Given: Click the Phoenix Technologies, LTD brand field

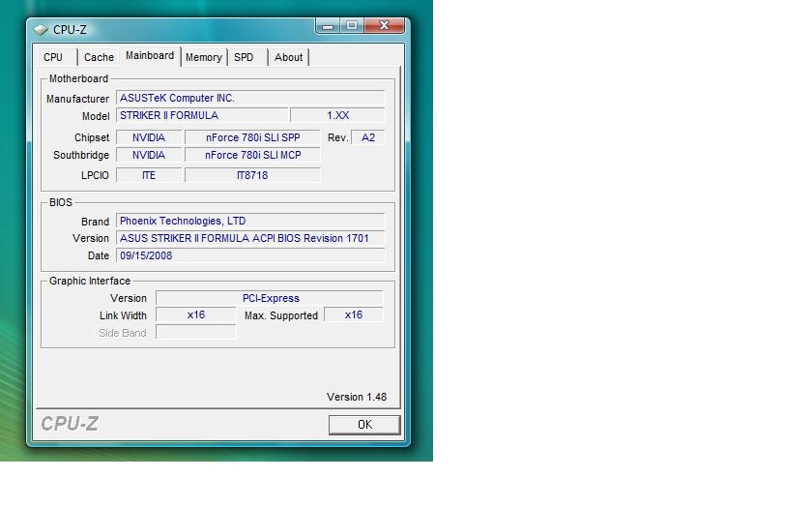Looking at the screenshot, I should (x=250, y=221).
